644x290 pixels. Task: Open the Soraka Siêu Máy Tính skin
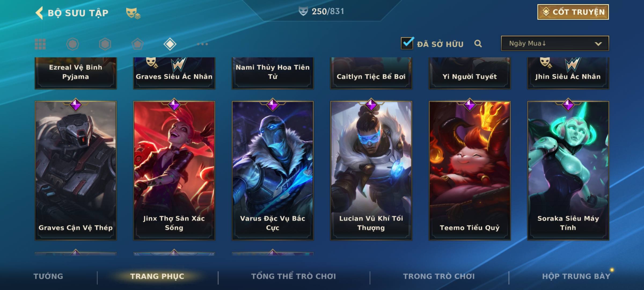click(568, 171)
